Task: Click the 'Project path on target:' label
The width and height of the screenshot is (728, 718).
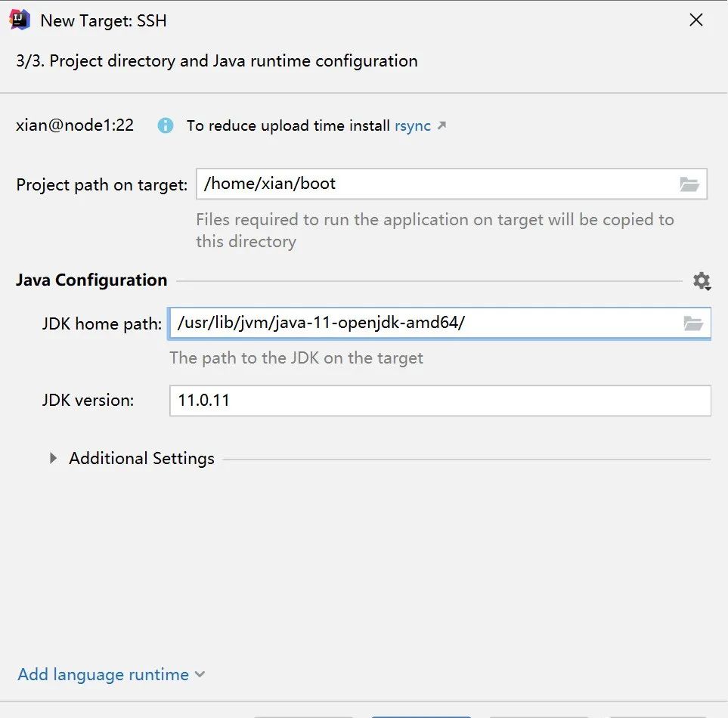Action: pyautogui.click(x=102, y=184)
